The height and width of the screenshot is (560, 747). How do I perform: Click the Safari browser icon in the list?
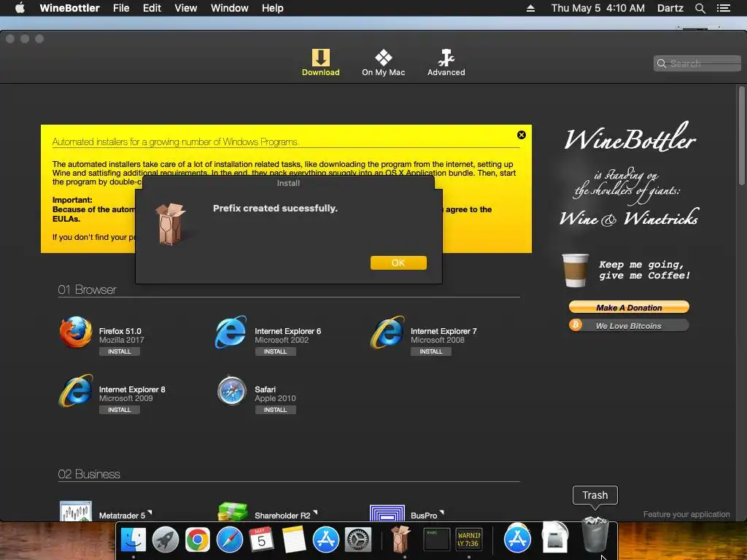232,391
